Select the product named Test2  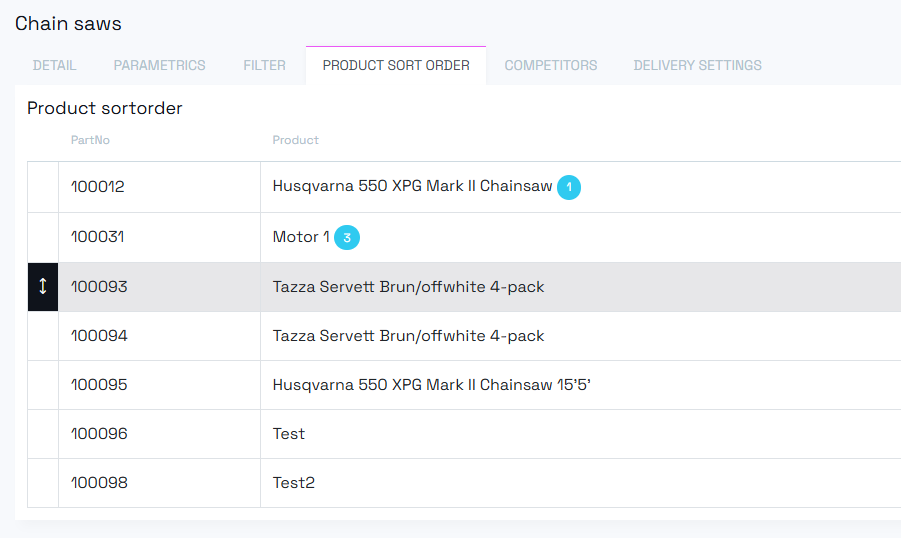[294, 483]
